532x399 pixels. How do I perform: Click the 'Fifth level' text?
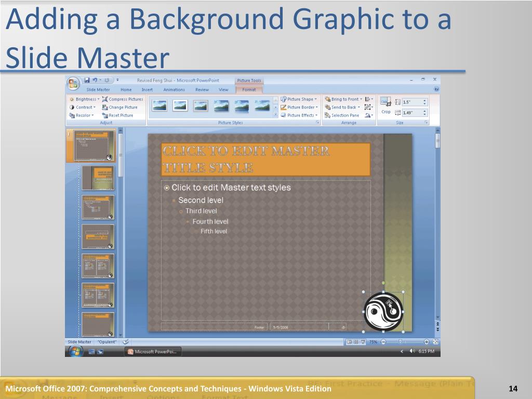click(214, 231)
